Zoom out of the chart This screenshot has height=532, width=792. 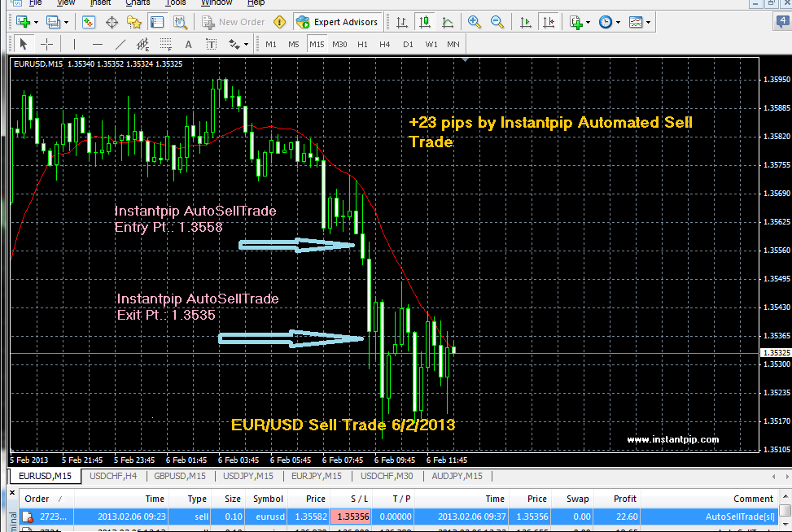497,22
